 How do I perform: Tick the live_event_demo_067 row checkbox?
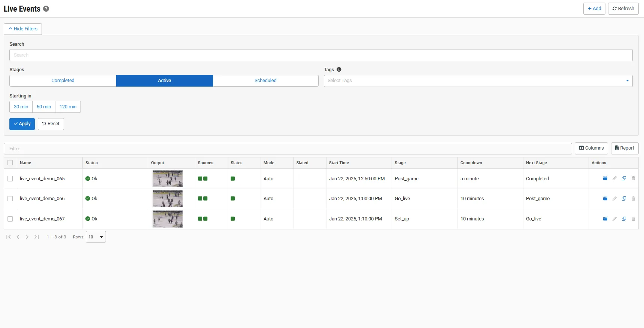(x=10, y=219)
